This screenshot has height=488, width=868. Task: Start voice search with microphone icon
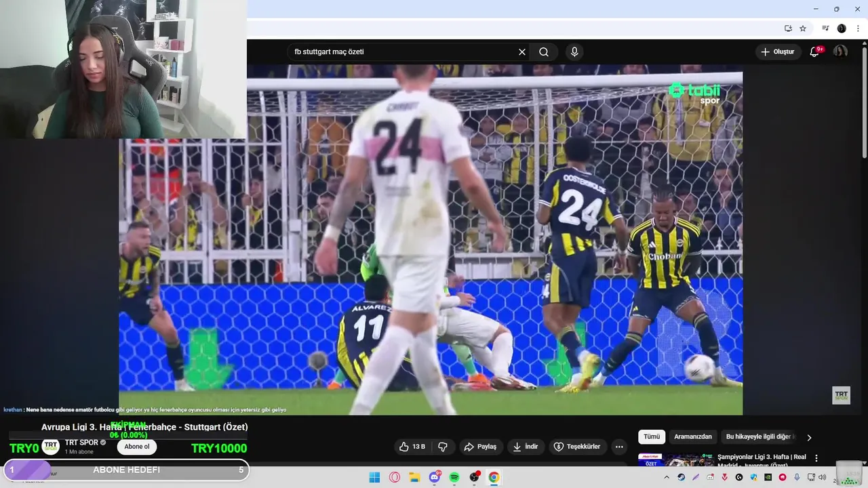click(x=574, y=52)
